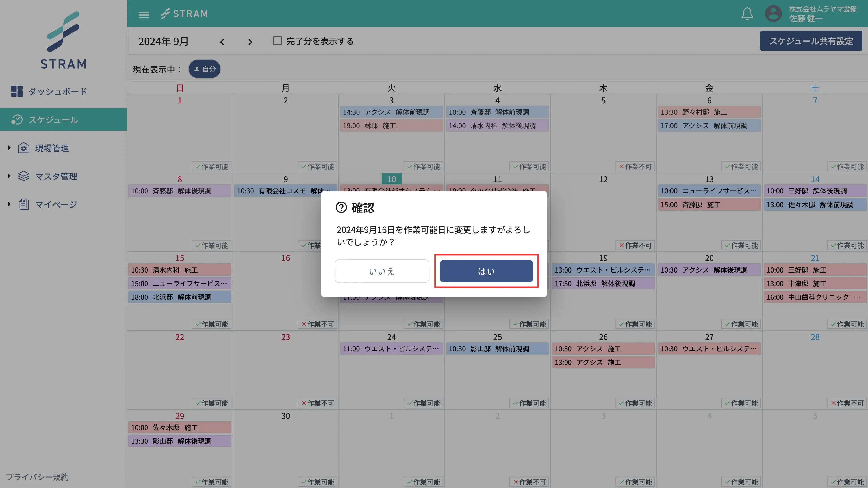The image size is (868, 488).
Task: Click the dashboard grid icon
Action: 17,91
